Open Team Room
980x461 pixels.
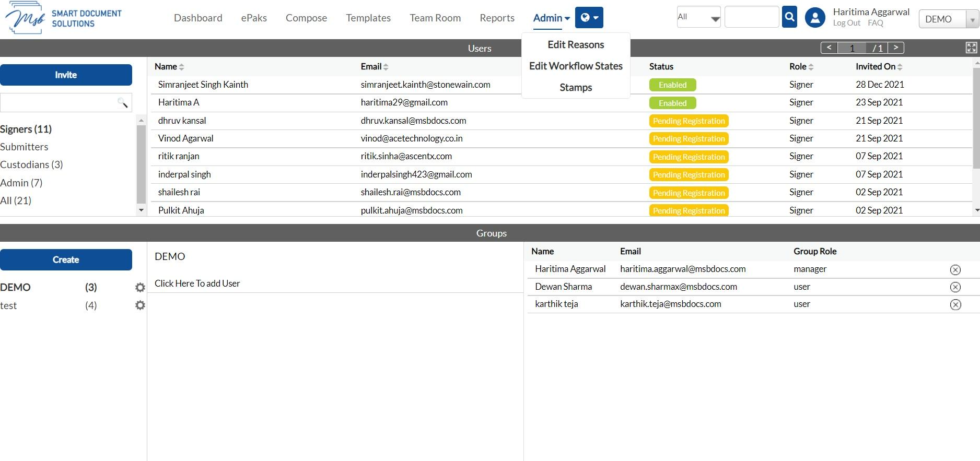point(435,18)
